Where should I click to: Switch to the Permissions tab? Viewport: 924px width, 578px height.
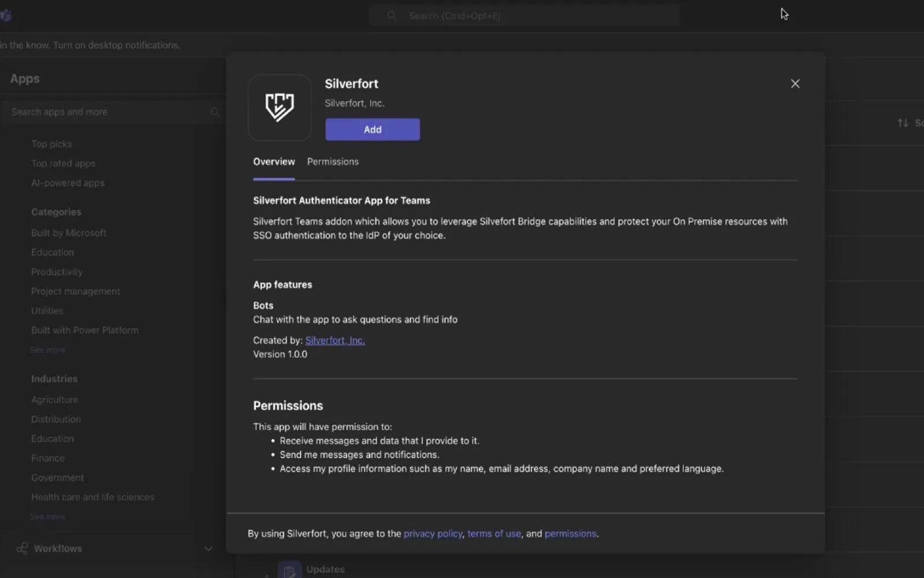click(333, 162)
